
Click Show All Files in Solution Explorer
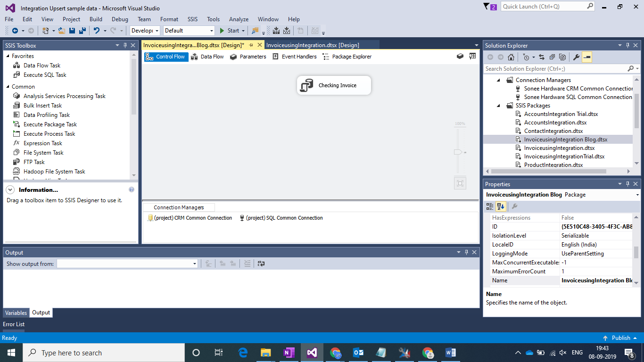(x=562, y=57)
